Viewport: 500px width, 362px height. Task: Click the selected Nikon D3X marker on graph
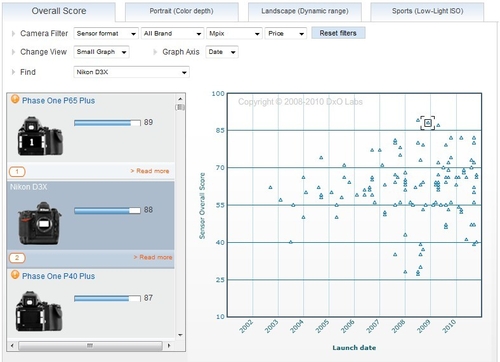(428, 123)
